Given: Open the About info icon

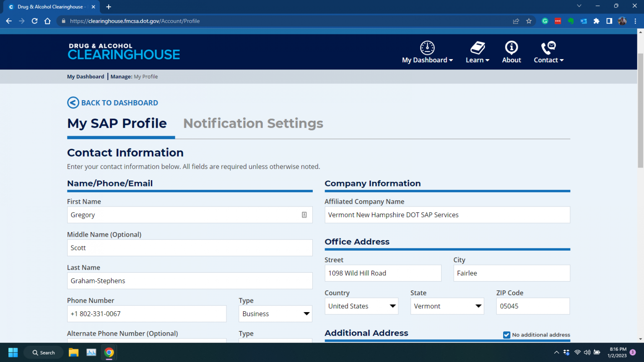Looking at the screenshot, I should pos(511,48).
